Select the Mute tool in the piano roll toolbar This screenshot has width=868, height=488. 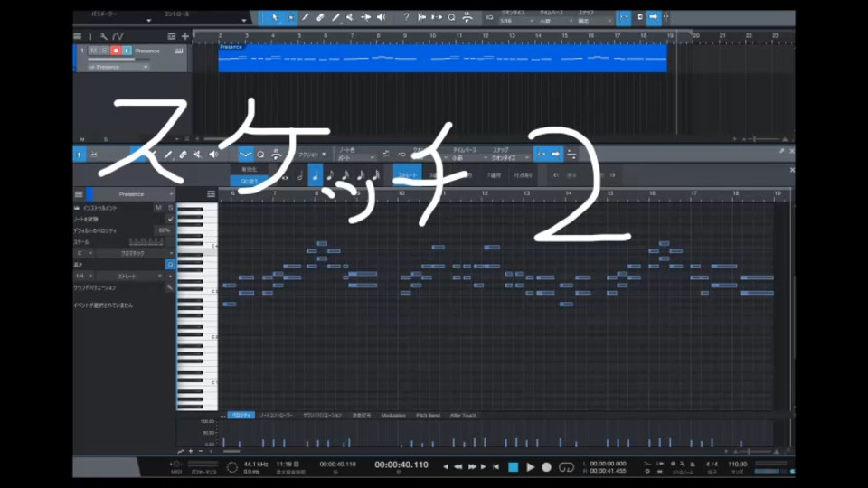(x=198, y=155)
